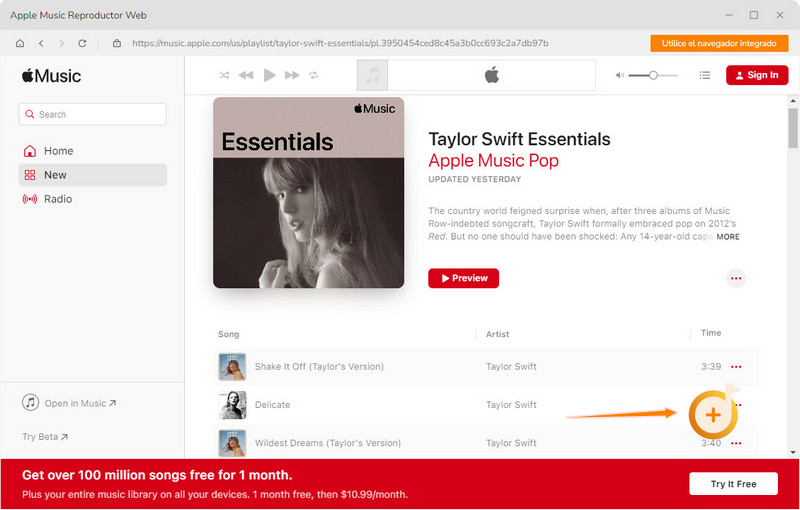Viewport: 800px width, 510px height.
Task: Click the red Sign In button
Action: tap(757, 75)
